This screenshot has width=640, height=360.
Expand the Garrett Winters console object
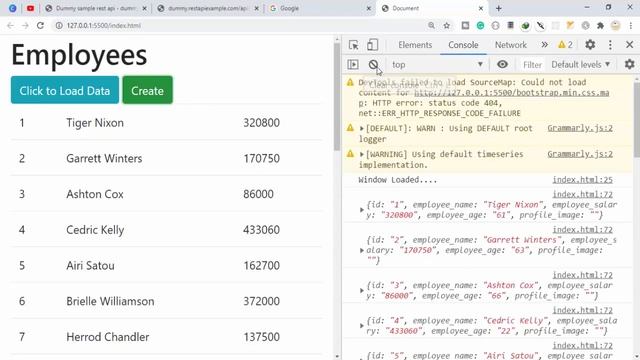click(x=362, y=250)
